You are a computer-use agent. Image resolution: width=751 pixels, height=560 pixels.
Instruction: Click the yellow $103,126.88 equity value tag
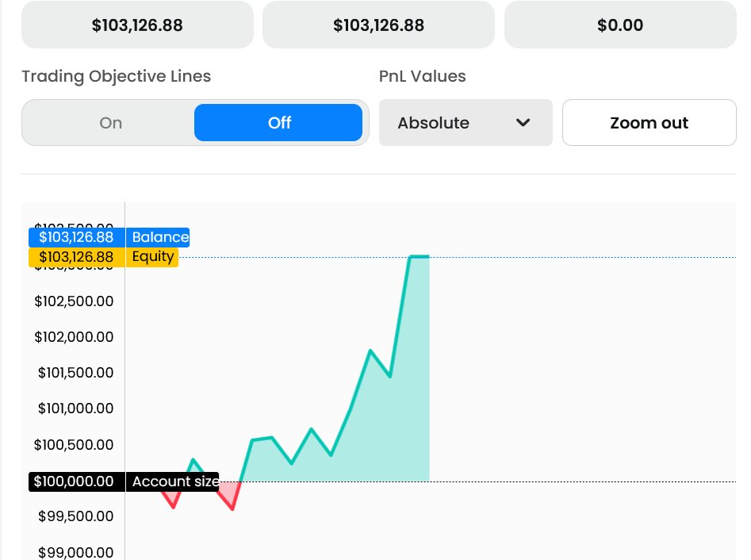point(77,257)
